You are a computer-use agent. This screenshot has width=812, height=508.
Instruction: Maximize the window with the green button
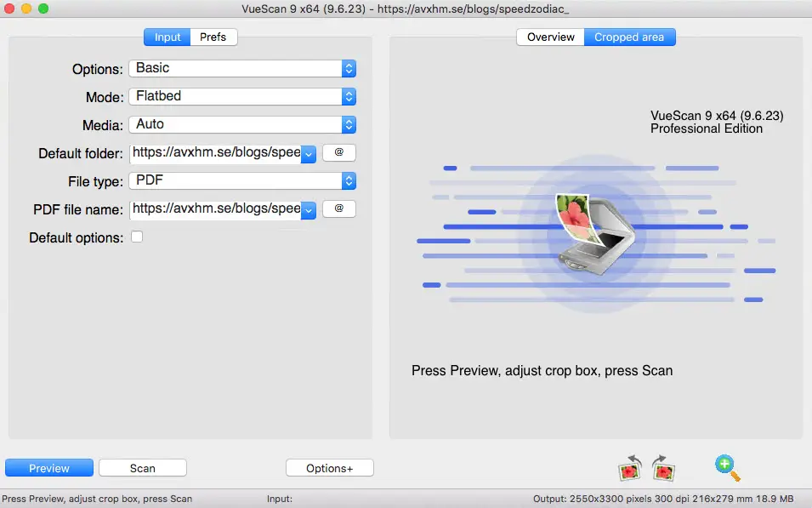pyautogui.click(x=43, y=9)
